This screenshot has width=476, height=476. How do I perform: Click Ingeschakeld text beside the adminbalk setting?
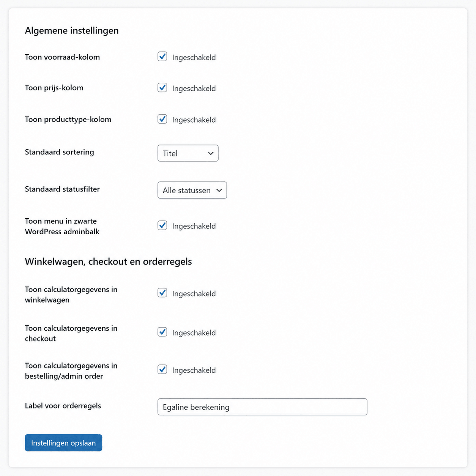[x=194, y=226]
